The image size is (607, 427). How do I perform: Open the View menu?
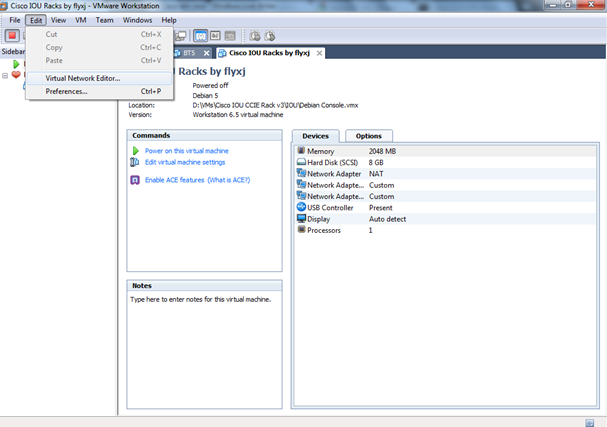[58, 20]
